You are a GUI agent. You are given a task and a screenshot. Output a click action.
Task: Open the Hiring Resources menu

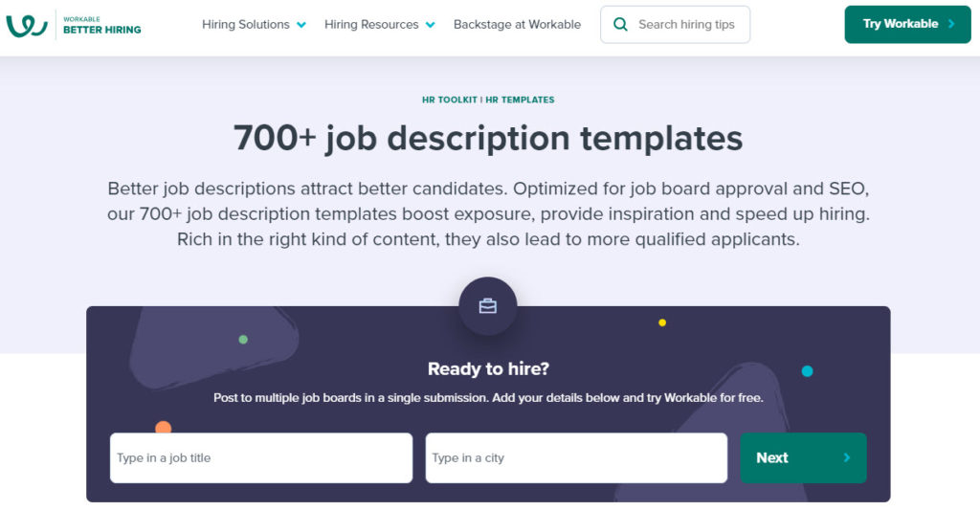coord(379,24)
